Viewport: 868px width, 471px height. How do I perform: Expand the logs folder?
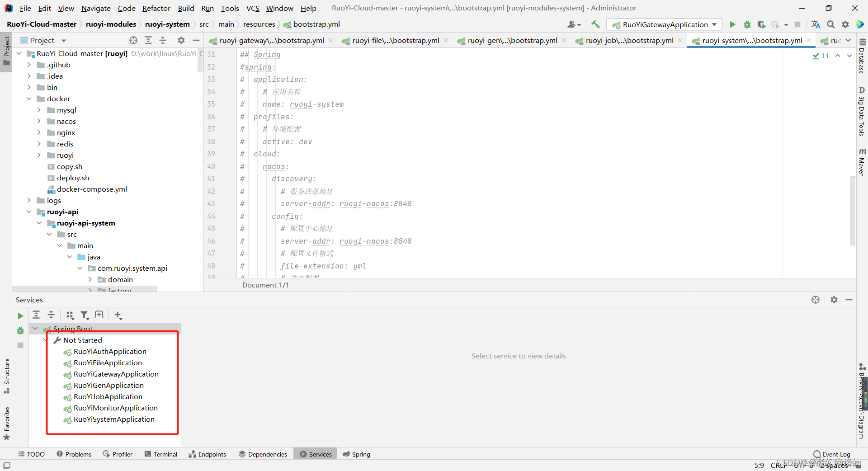(x=29, y=200)
